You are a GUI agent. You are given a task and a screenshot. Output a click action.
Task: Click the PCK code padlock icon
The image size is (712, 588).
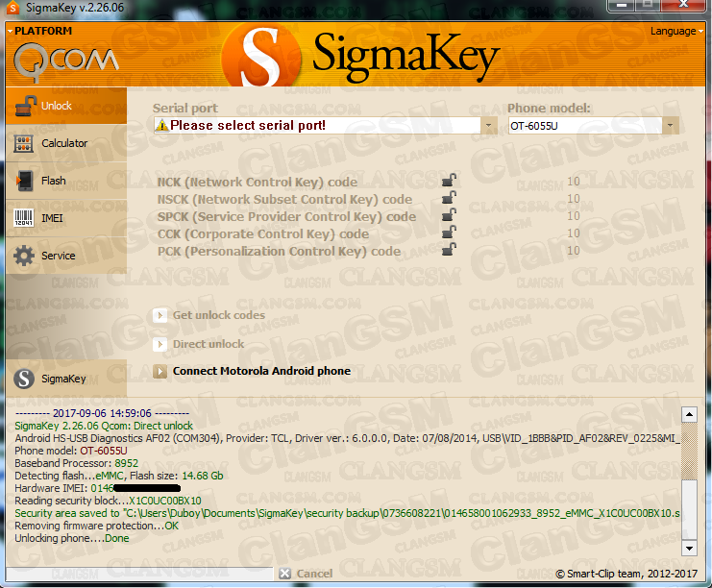coord(449,249)
